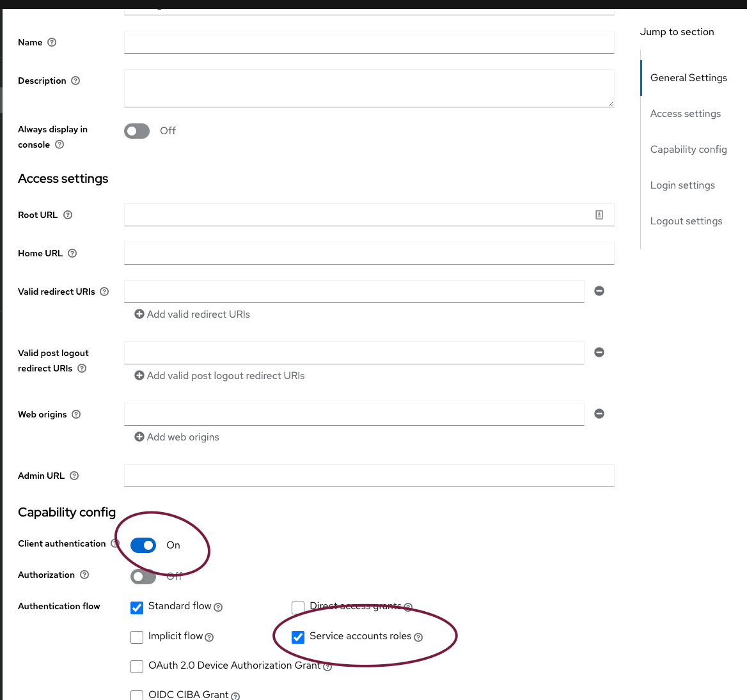Click inside the Home URL input field
The height and width of the screenshot is (700, 747).
pyautogui.click(x=369, y=253)
